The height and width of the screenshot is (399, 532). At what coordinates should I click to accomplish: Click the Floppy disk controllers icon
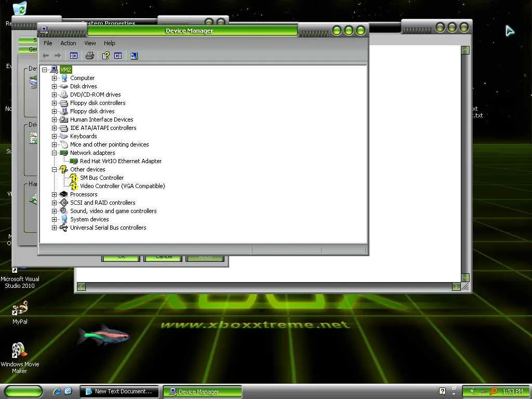point(63,103)
